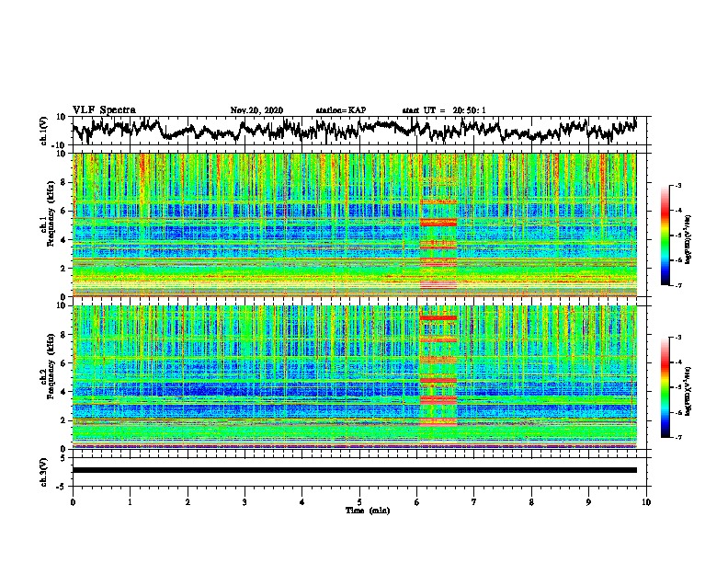The image size is (728, 563).
Task: Click the red band near 9 kHz in ch.2 spectrogram
Action: (x=438, y=317)
